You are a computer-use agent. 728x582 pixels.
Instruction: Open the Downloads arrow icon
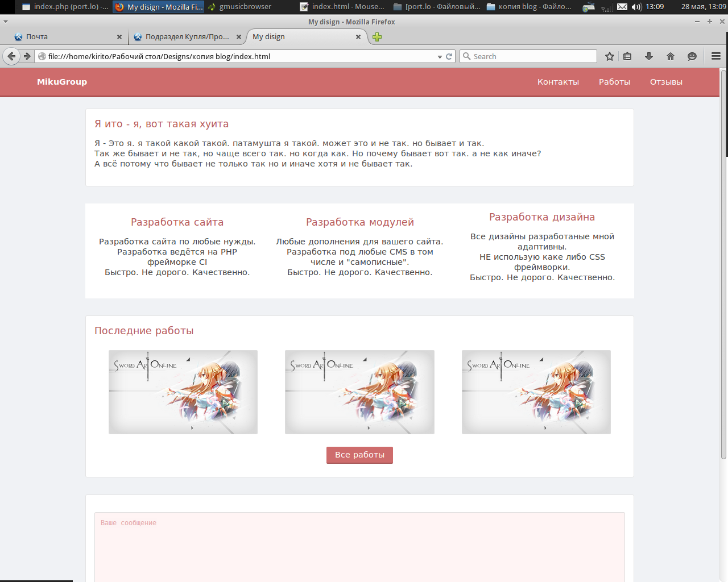click(x=649, y=56)
